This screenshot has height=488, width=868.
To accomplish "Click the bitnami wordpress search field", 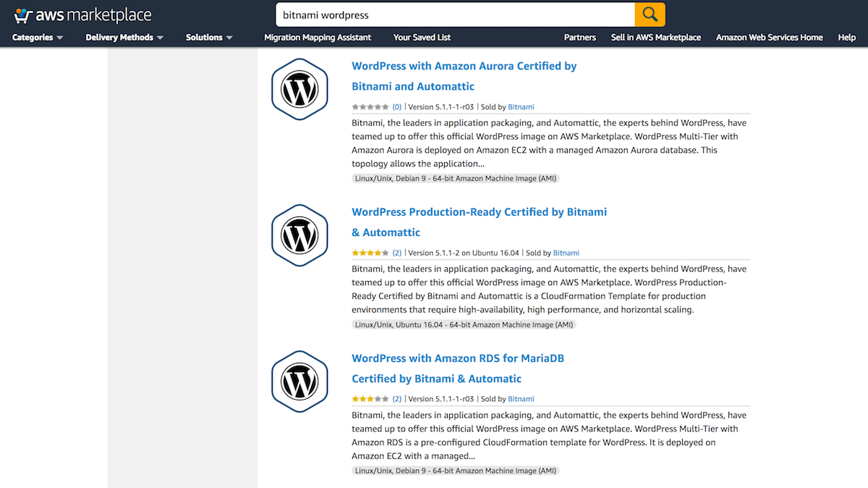I will (455, 14).
